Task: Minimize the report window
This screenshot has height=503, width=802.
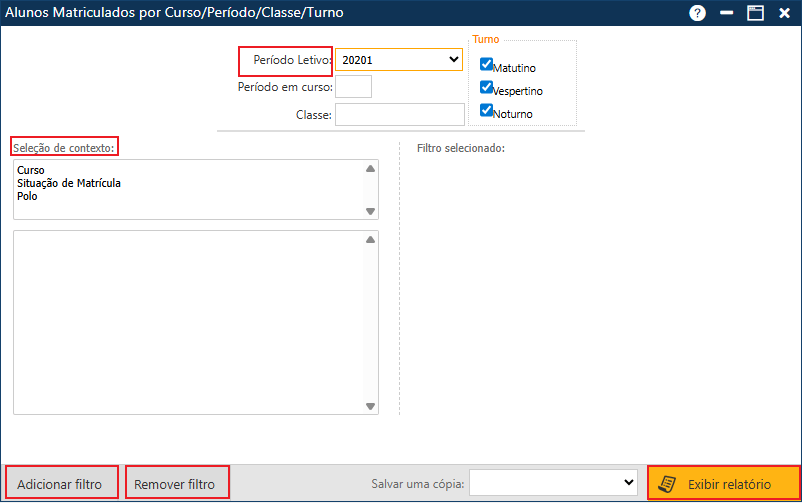Action: [x=726, y=13]
